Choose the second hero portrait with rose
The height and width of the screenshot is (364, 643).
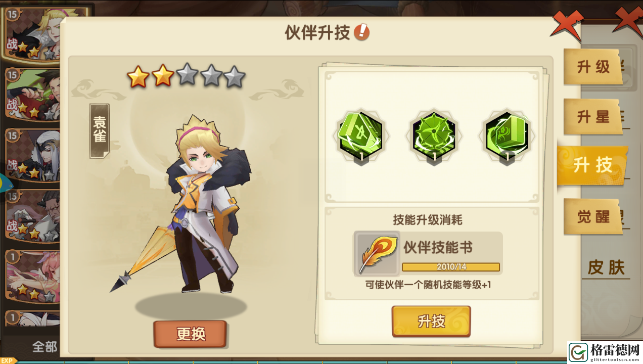[32, 95]
